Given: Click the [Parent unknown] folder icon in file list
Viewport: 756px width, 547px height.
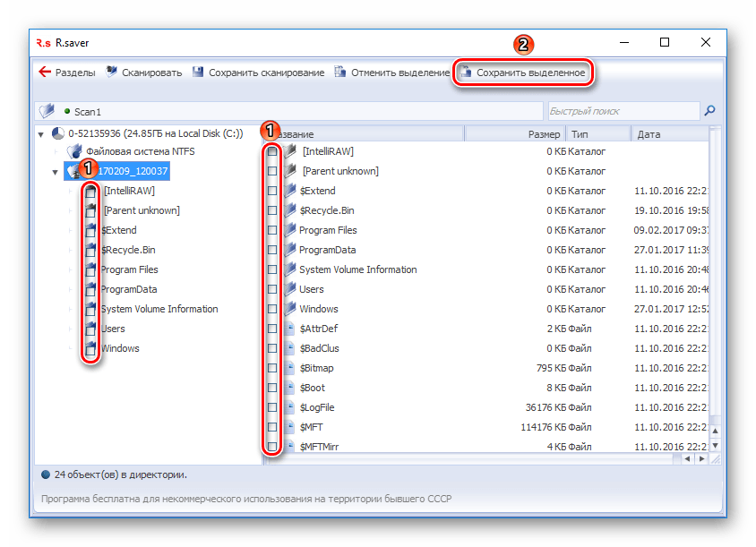Looking at the screenshot, I should pos(289,171).
